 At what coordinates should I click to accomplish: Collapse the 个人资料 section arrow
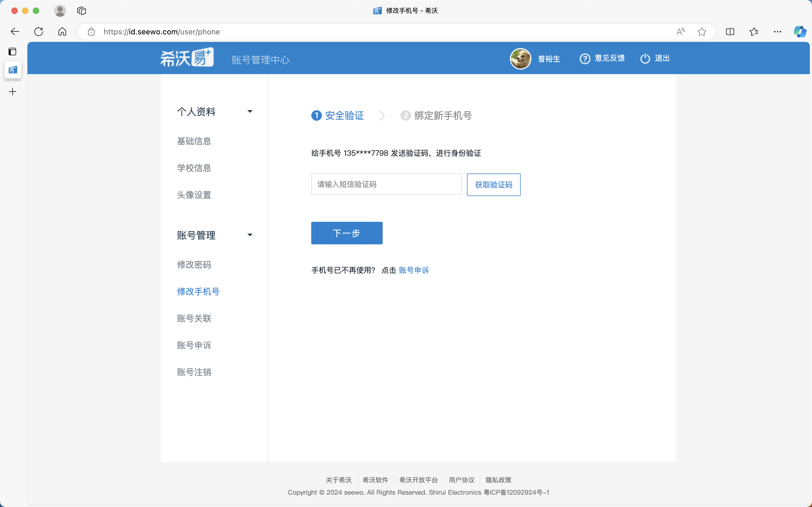pyautogui.click(x=250, y=111)
